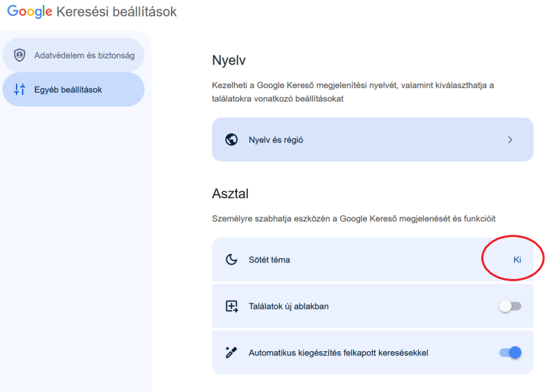
Task: Click the Automatikus kiegészítés felkapott keresésekkel label
Action: (x=338, y=353)
